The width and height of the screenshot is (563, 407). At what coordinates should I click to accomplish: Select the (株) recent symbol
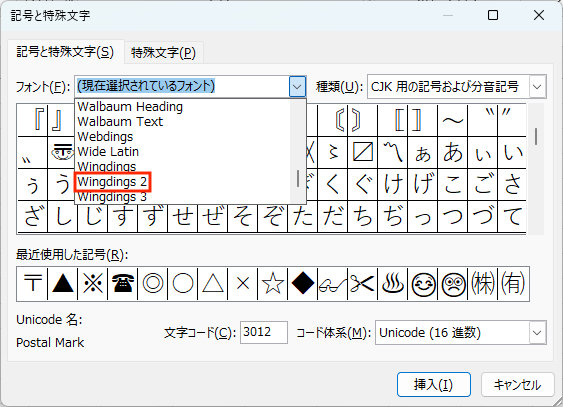483,284
